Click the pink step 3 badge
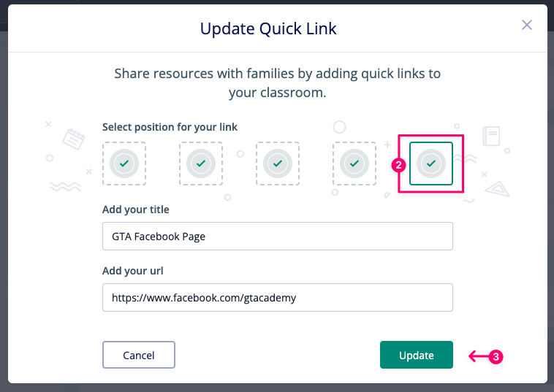Screen dimensions: 554x392 [x=496, y=357]
